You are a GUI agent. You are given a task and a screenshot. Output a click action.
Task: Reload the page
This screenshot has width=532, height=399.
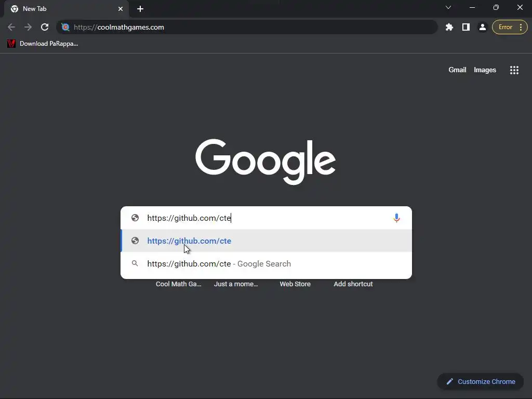coord(45,27)
